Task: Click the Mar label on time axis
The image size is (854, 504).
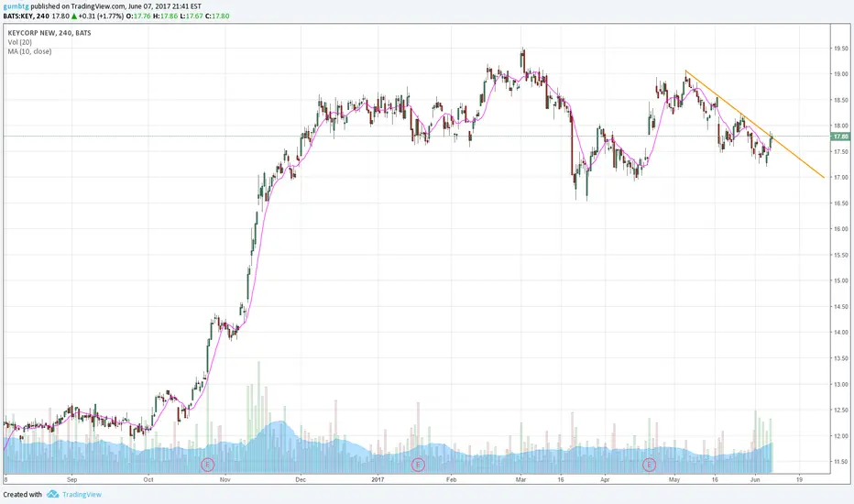Action: click(x=520, y=480)
